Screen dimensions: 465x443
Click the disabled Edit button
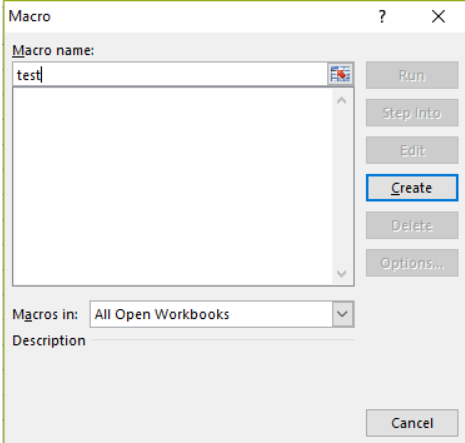pos(412,150)
